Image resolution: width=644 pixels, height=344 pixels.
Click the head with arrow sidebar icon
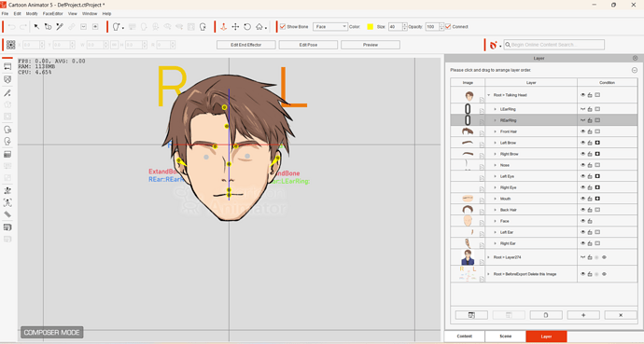point(7,130)
